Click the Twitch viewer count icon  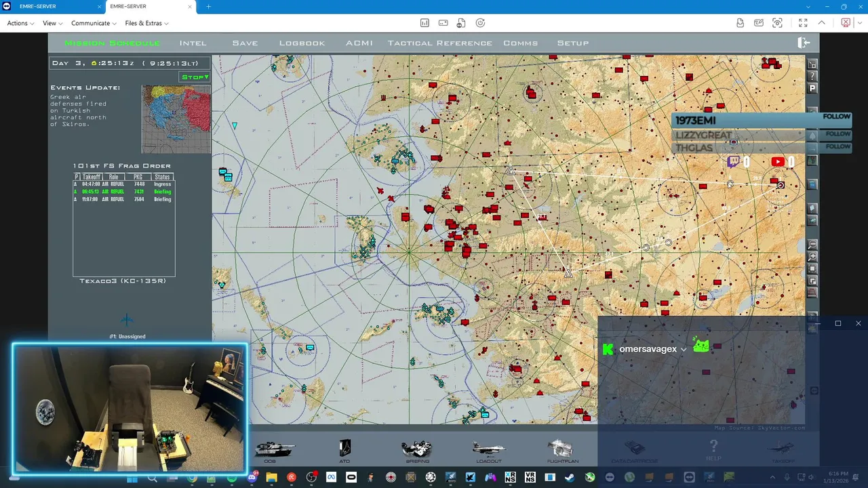point(733,161)
